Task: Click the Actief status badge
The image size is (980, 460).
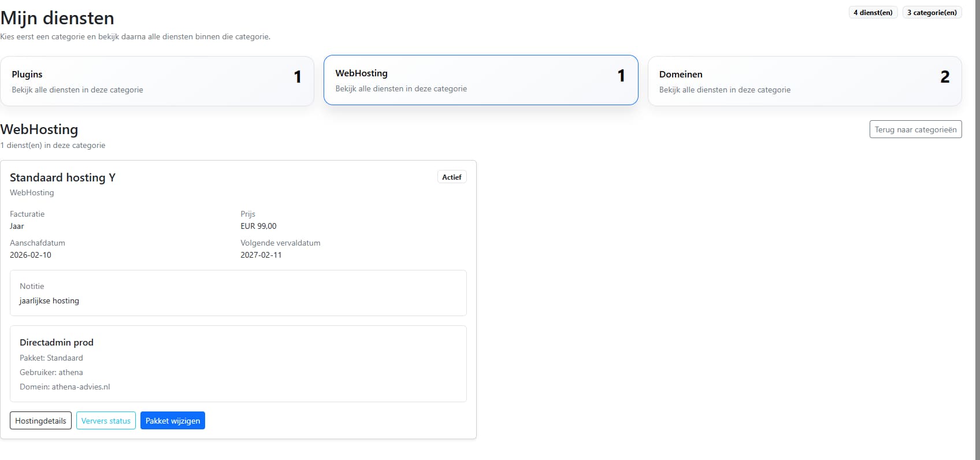Action: pos(451,177)
